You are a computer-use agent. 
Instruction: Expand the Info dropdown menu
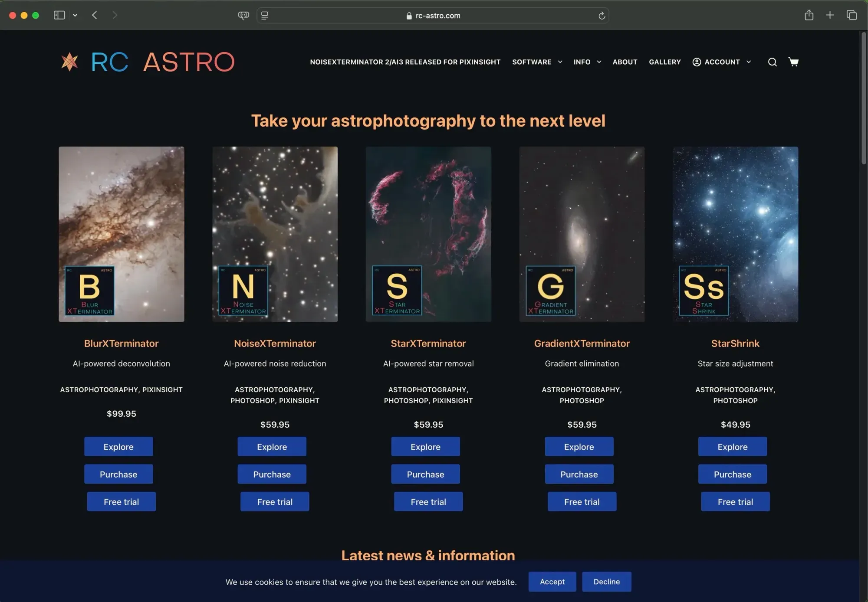[587, 62]
